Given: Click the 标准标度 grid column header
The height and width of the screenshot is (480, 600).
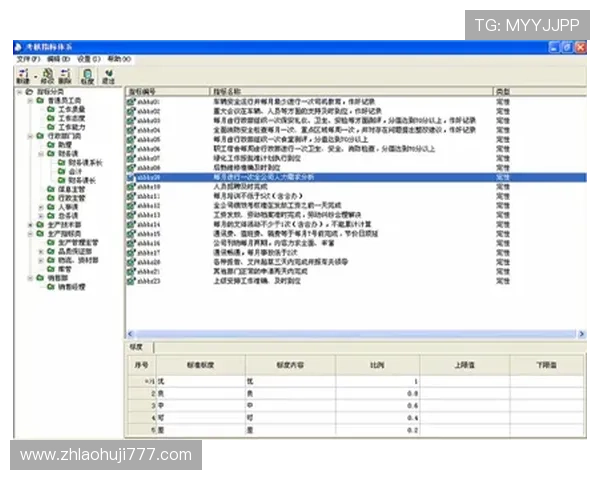Looking at the screenshot, I should (201, 365).
